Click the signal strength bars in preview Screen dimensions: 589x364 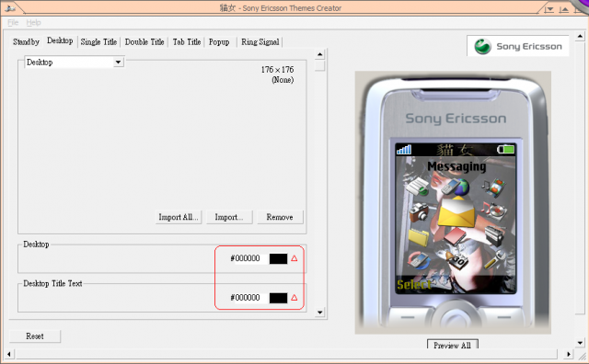(404, 150)
